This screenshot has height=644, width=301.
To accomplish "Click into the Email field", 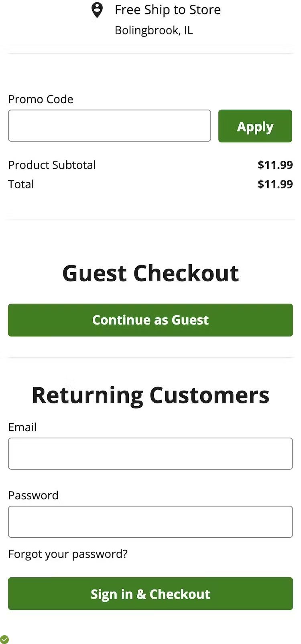I will point(150,454).
